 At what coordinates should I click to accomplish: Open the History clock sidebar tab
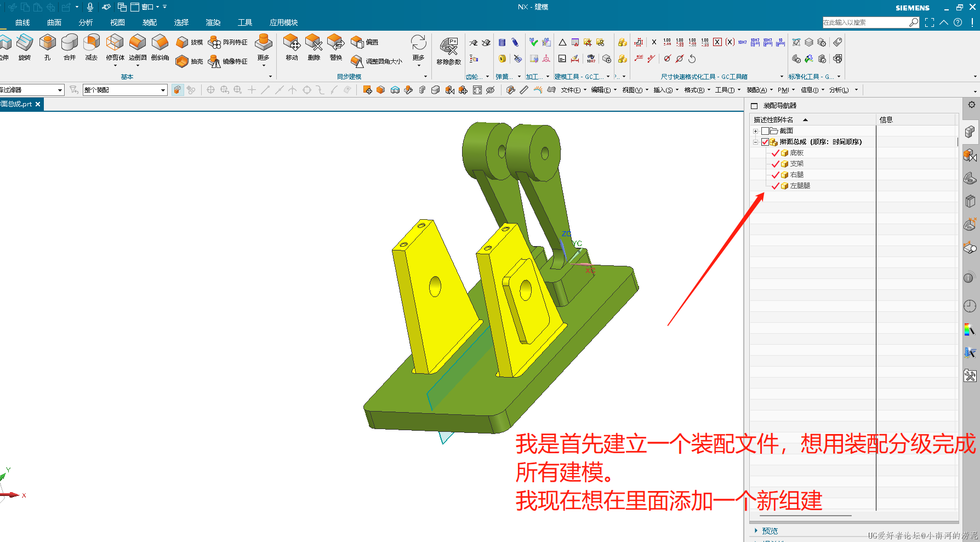click(970, 306)
